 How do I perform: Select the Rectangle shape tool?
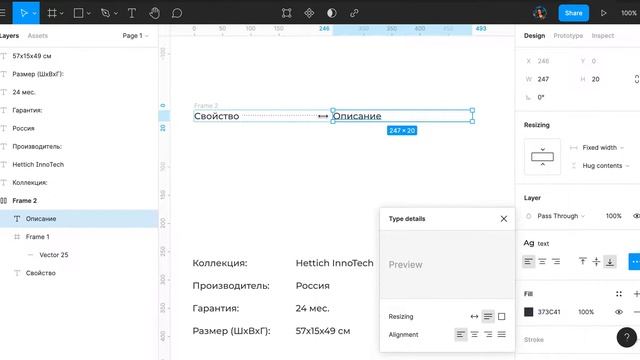(x=78, y=13)
